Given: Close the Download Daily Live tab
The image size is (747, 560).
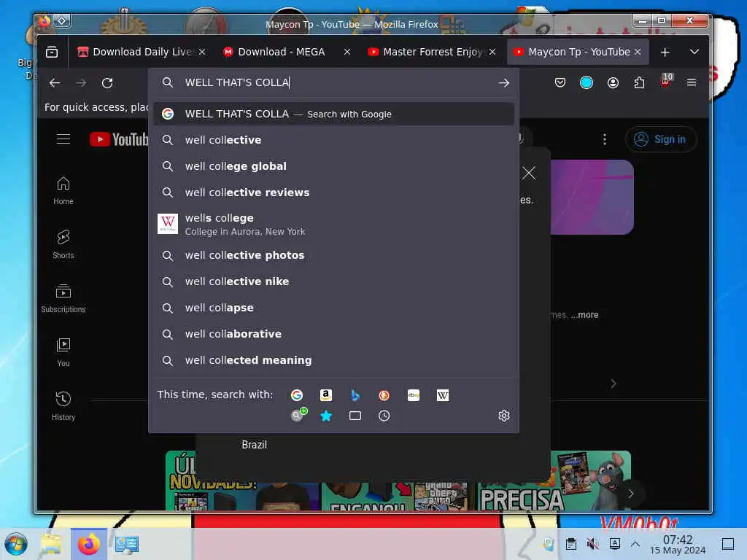Looking at the screenshot, I should tap(202, 52).
